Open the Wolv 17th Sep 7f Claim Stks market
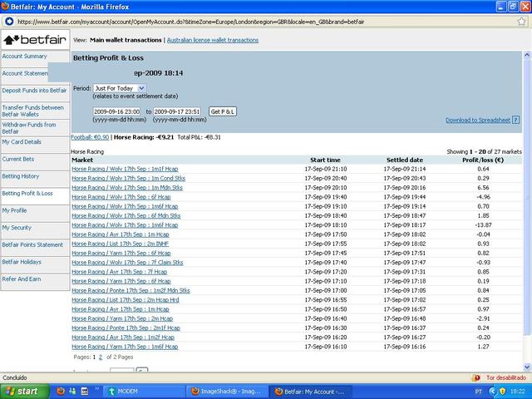 click(127, 263)
